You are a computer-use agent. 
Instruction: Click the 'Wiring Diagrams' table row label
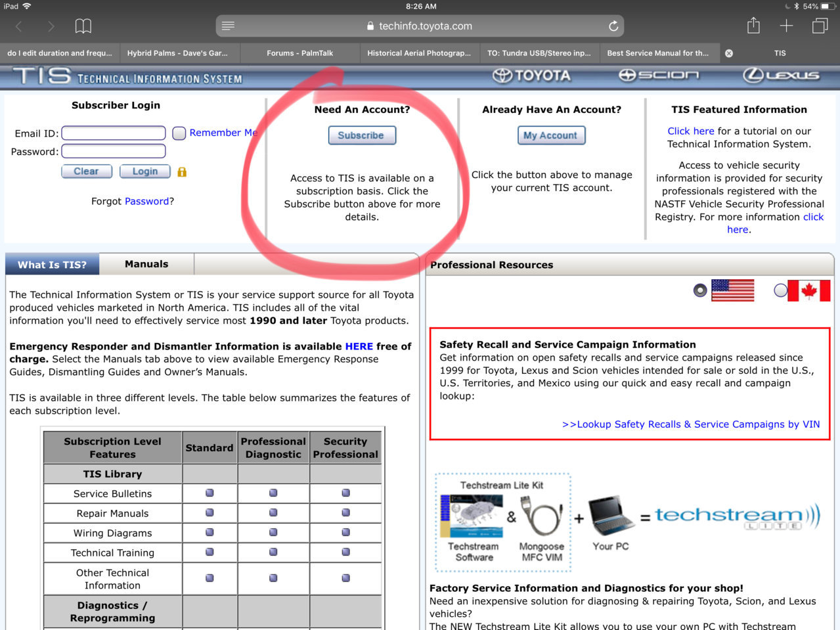point(113,533)
